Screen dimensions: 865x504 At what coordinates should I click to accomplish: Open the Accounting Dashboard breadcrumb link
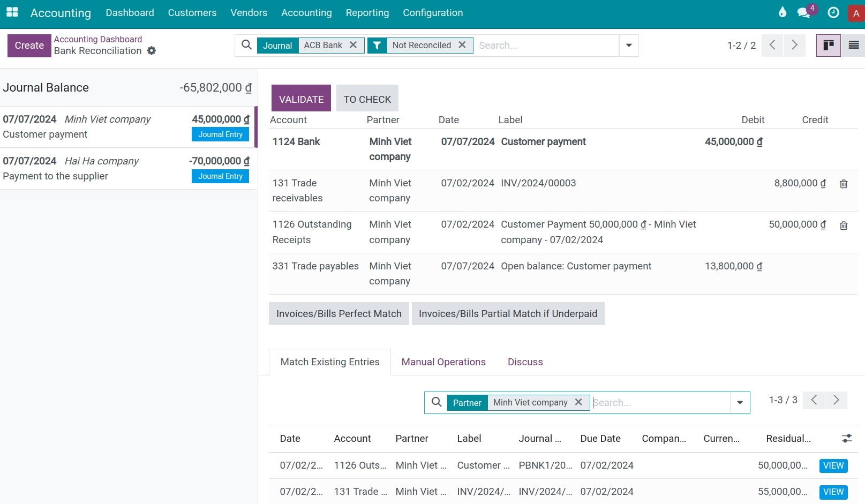[x=98, y=39]
